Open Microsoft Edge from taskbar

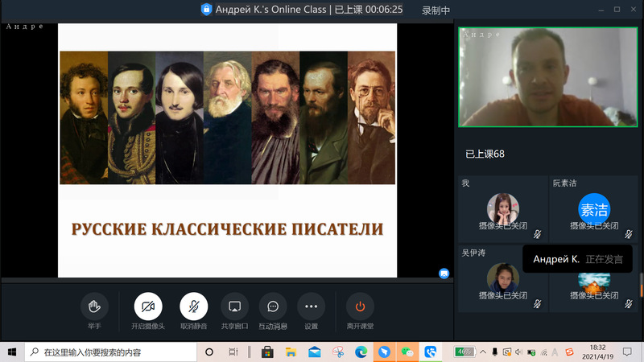coord(361,352)
